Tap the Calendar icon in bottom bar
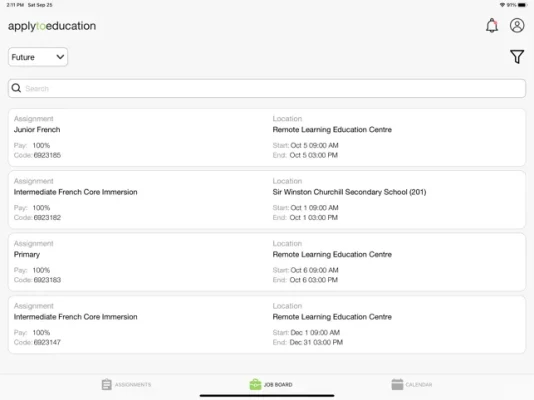534x400 pixels. (397, 384)
